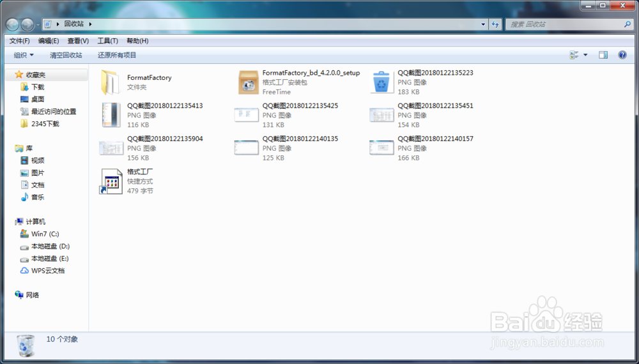The image size is (639, 364).
Task: Select QQ截图20180122135451 thumbnail
Action: click(382, 115)
